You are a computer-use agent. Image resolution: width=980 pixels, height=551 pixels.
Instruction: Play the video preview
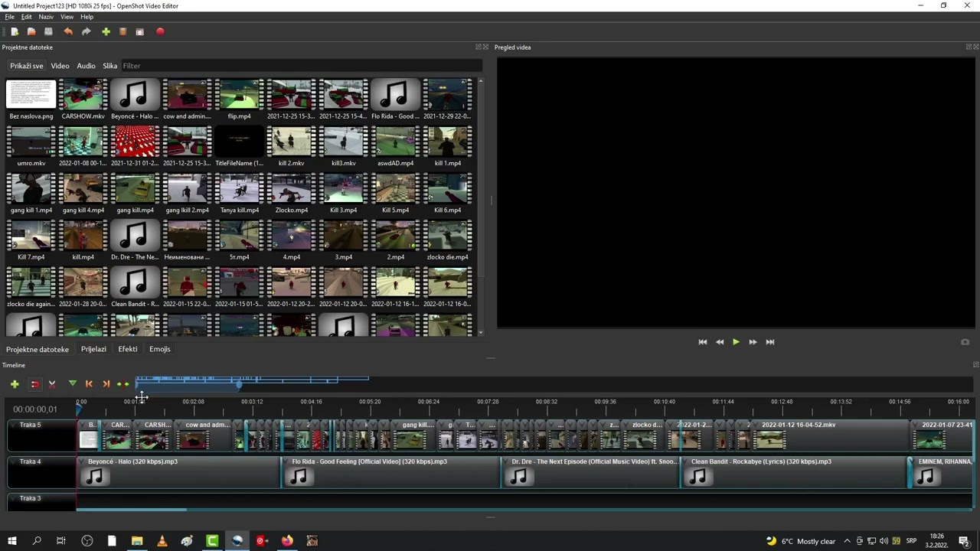coord(736,342)
